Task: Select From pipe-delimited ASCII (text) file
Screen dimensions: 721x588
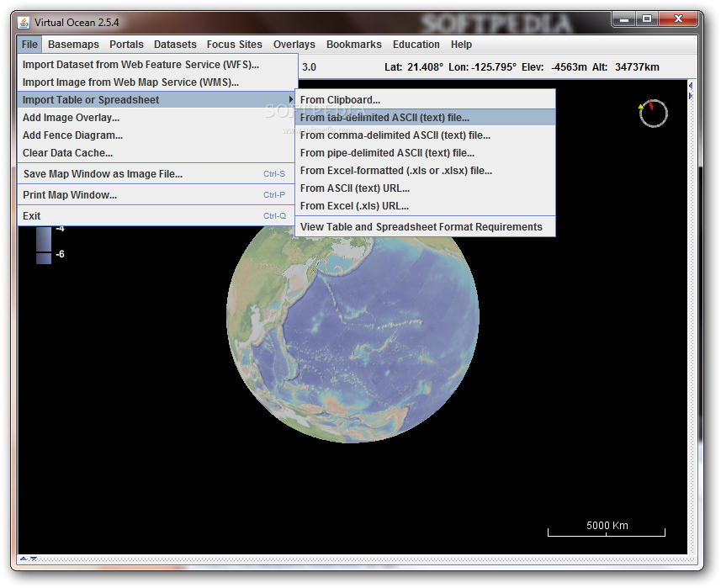Action: coord(425,153)
